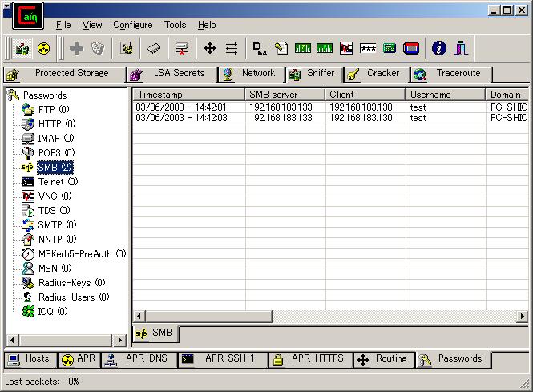Open the File menu
Viewport: 533px width, 392px height.
click(63, 25)
